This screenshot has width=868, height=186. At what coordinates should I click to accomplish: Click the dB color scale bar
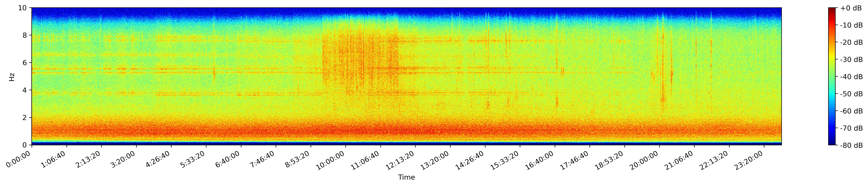tap(832, 76)
